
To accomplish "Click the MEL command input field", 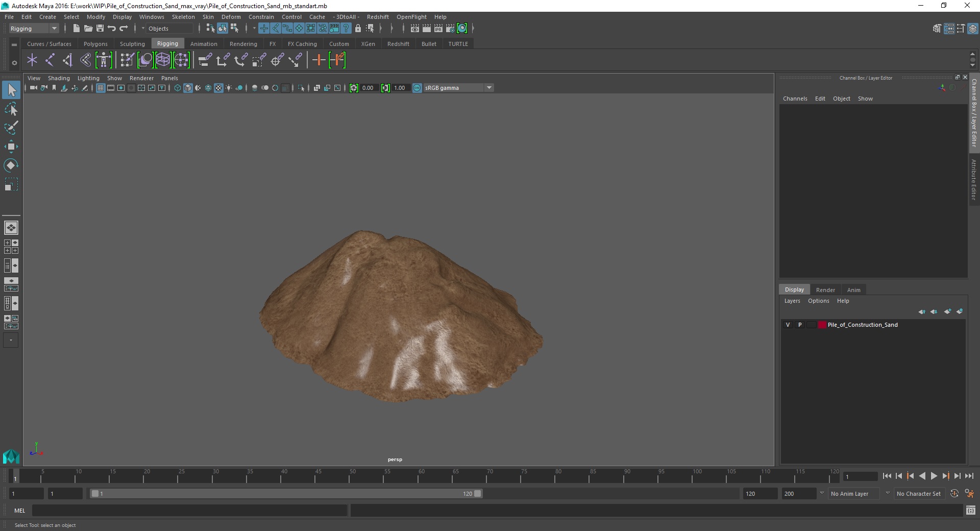I will coord(189,511).
